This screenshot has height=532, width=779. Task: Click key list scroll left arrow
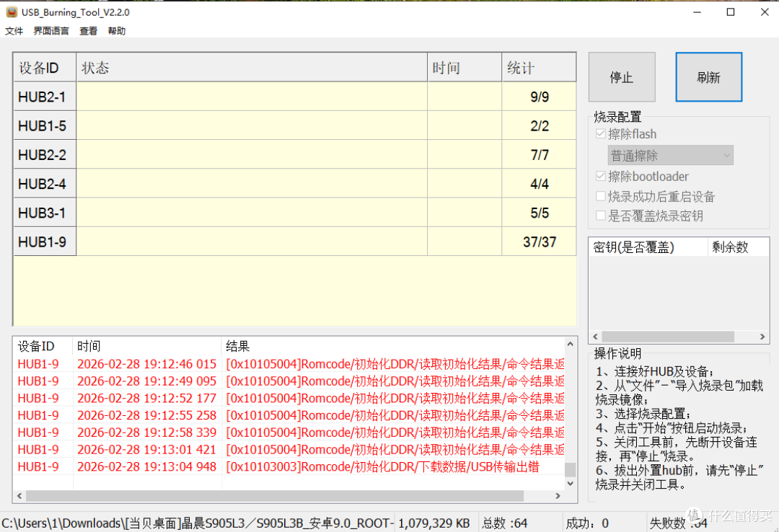click(595, 337)
